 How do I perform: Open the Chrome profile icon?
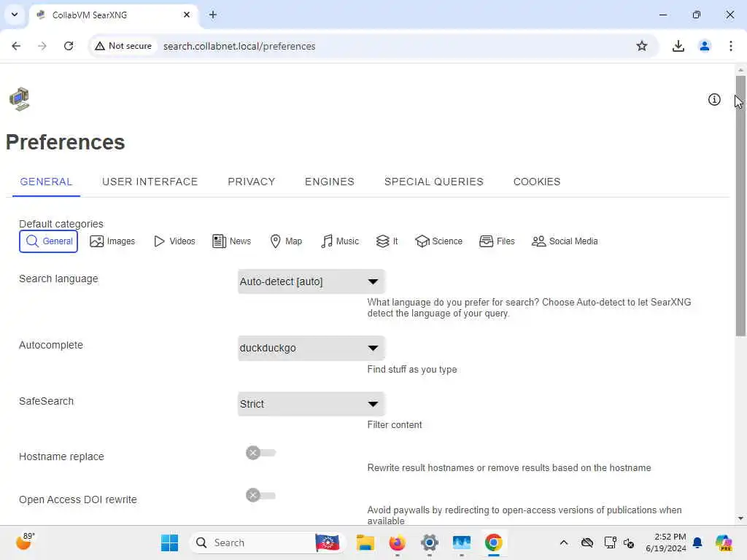click(x=704, y=46)
